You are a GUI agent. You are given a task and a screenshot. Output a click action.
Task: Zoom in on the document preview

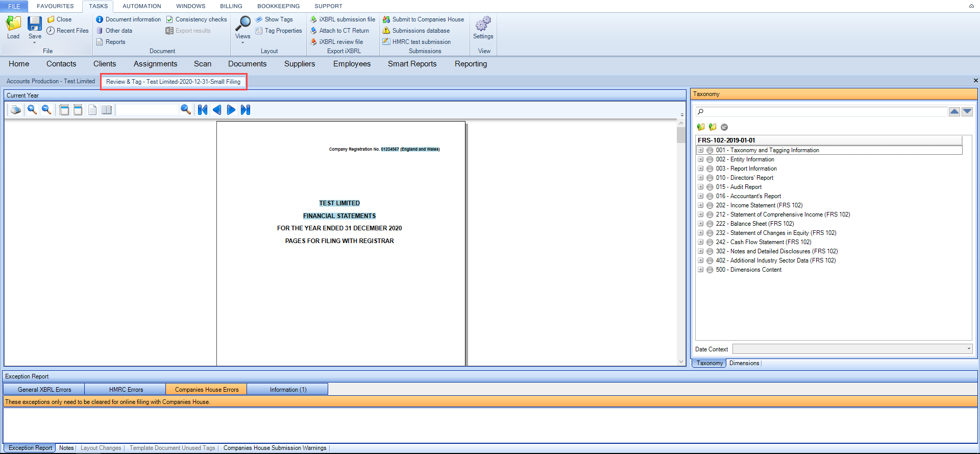(32, 110)
